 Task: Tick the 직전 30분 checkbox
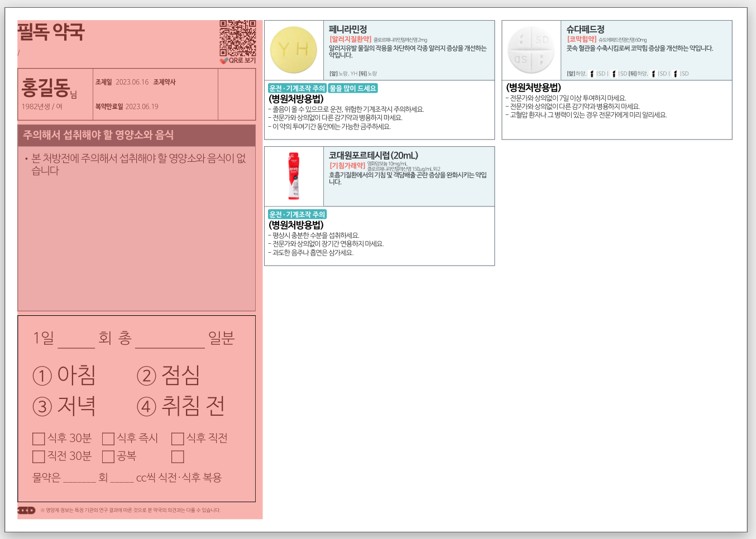coord(39,457)
